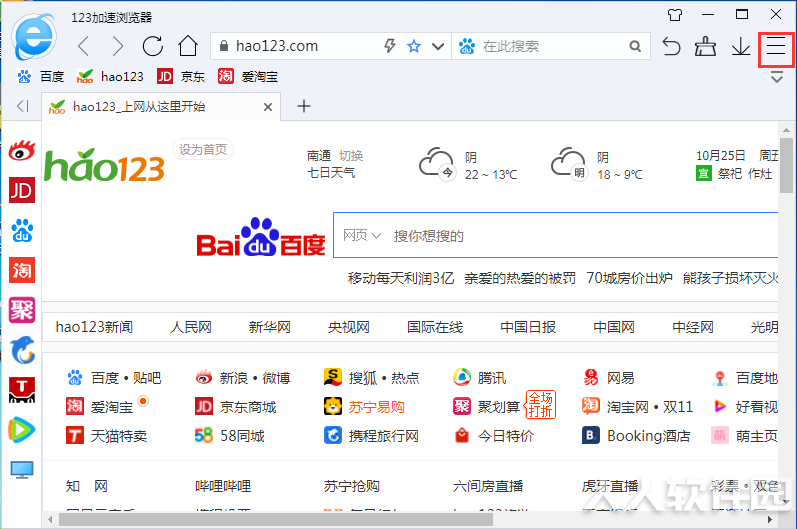This screenshot has height=529, width=797.
Task: Switch search engine via Baidu paw
Action: (467, 46)
